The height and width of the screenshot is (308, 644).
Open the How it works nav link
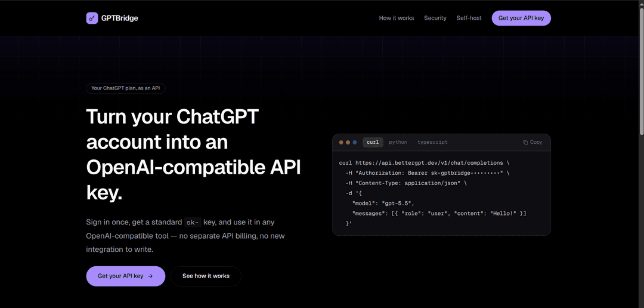click(397, 18)
